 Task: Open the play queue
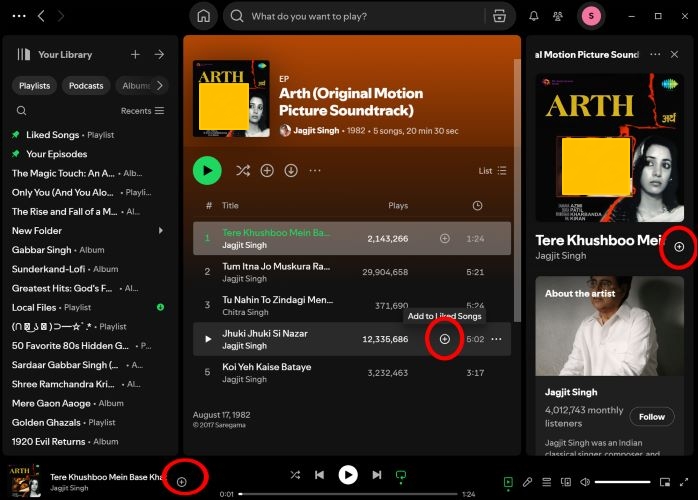click(x=546, y=482)
